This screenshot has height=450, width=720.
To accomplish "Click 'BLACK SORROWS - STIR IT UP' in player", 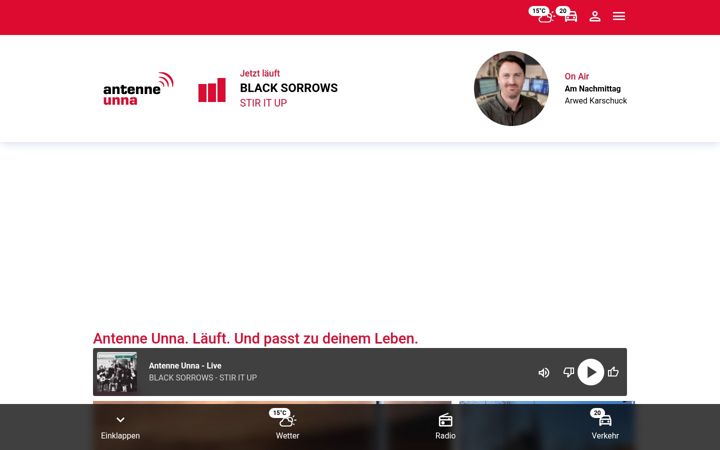I will [203, 377].
